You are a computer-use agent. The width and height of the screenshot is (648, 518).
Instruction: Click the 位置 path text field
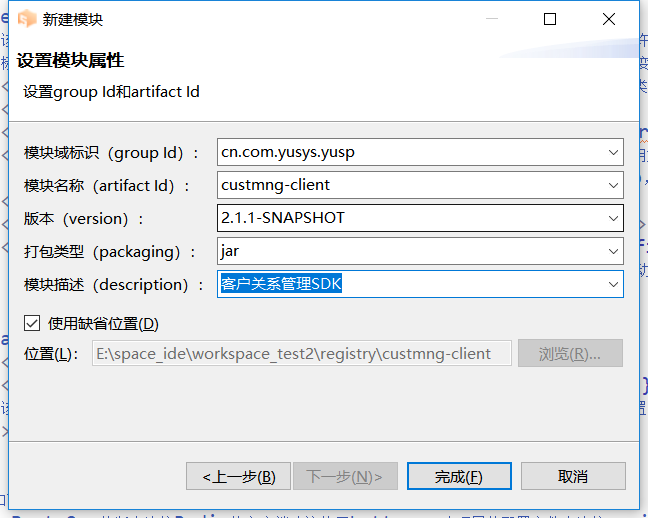(x=300, y=353)
